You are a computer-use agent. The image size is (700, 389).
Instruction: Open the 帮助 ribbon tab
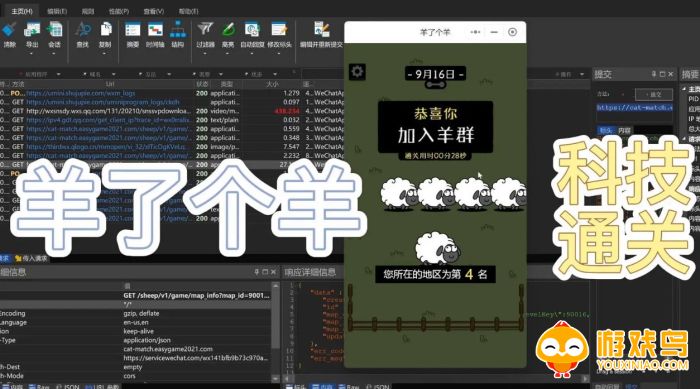pos(188,11)
